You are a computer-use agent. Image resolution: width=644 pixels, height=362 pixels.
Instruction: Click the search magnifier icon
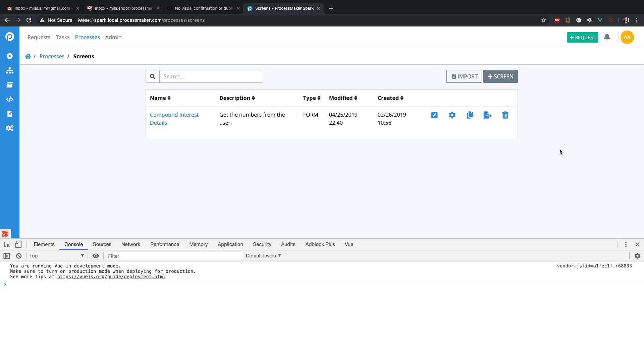point(153,76)
